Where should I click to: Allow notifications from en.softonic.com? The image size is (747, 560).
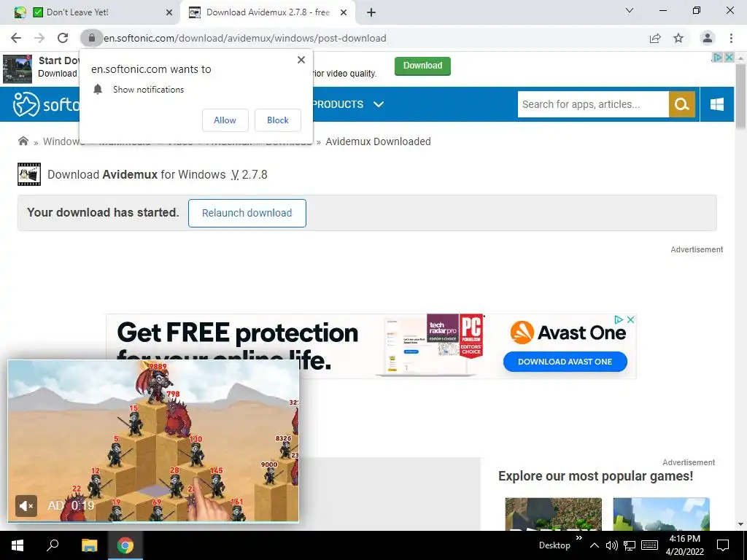[225, 120]
